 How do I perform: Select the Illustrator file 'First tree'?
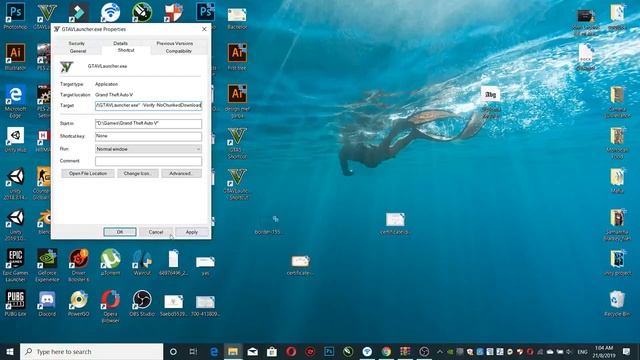pyautogui.click(x=237, y=57)
